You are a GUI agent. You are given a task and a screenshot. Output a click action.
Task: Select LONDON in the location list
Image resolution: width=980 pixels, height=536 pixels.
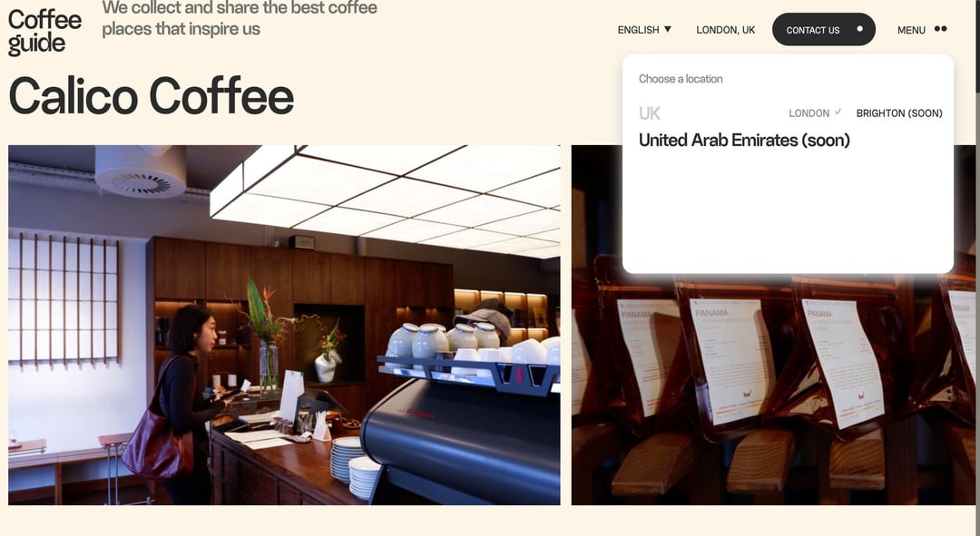click(x=808, y=113)
